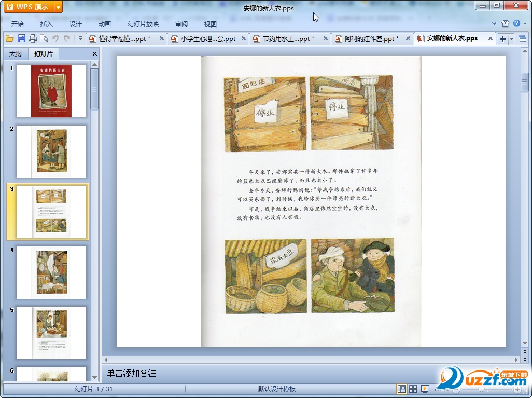Expand the WPS 演示 button dropdown arrow

tap(59, 6)
